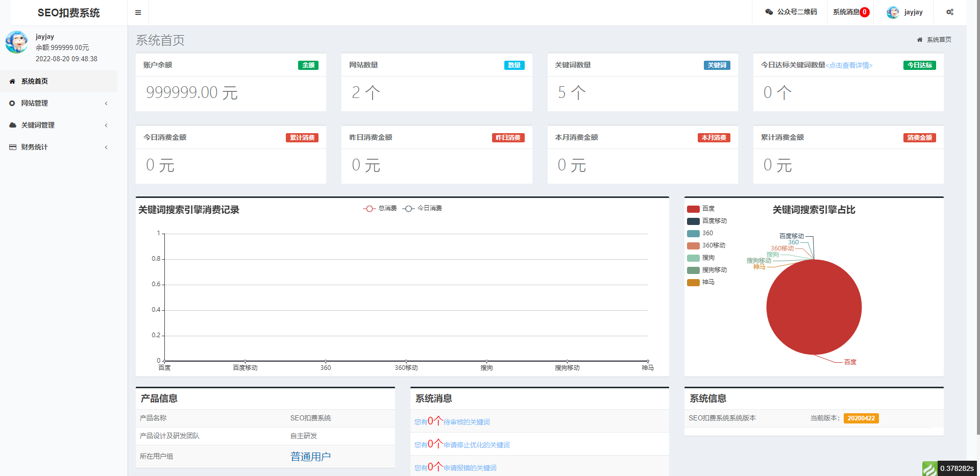Open 财务统计 sidebar menu item
The image size is (980, 476).
59,147
